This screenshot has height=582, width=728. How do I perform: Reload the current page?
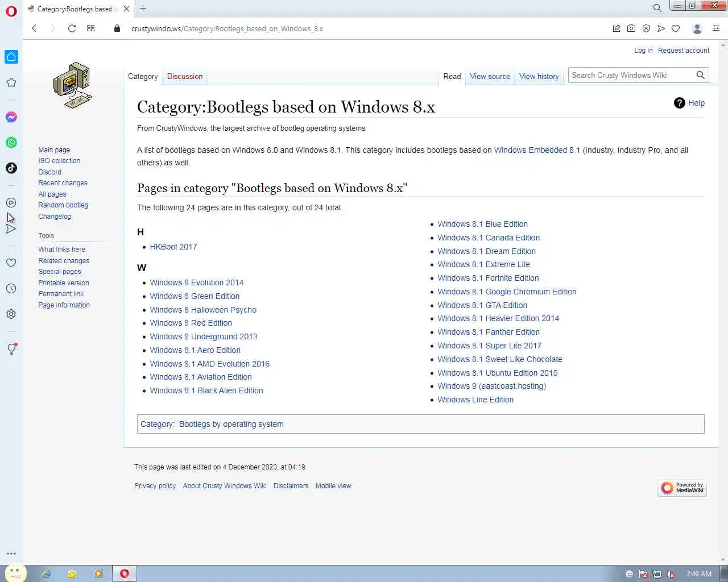coord(72,28)
